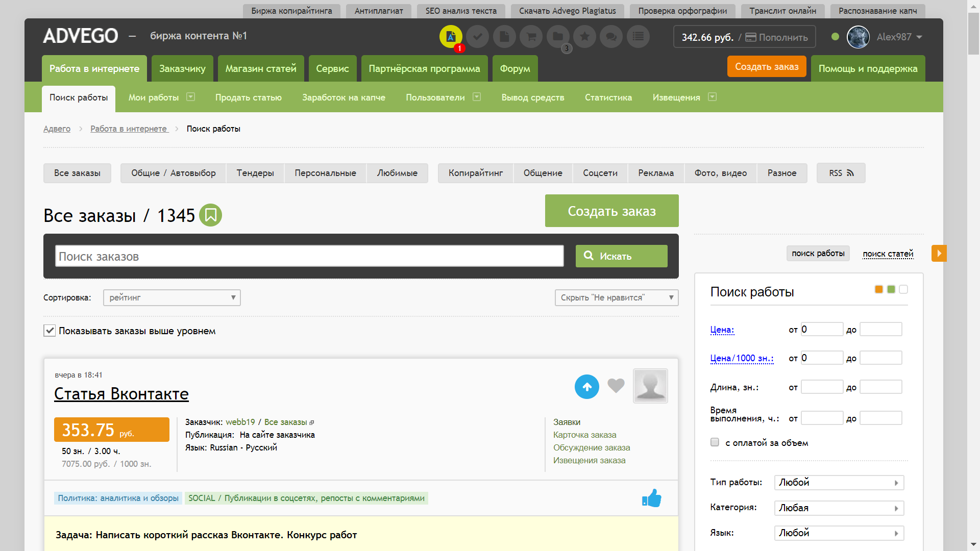Open the Категория Любая dropdown

pyautogui.click(x=839, y=508)
